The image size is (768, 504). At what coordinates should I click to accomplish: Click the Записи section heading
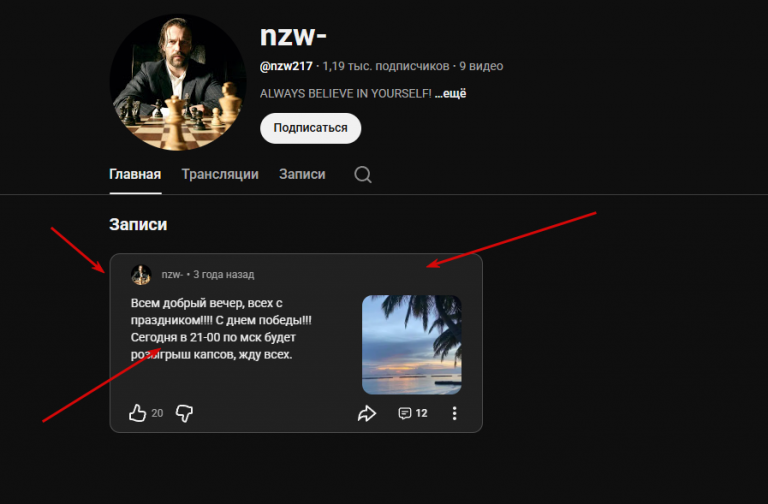point(138,224)
